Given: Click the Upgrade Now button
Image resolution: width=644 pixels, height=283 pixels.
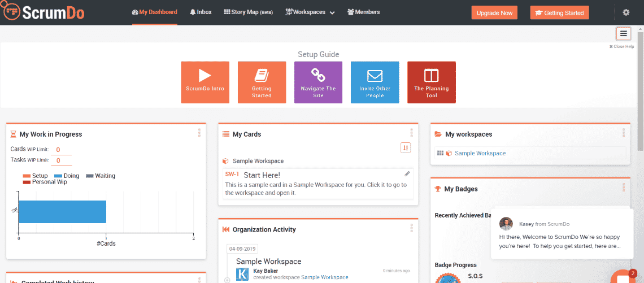Looking at the screenshot, I should pyautogui.click(x=494, y=13).
